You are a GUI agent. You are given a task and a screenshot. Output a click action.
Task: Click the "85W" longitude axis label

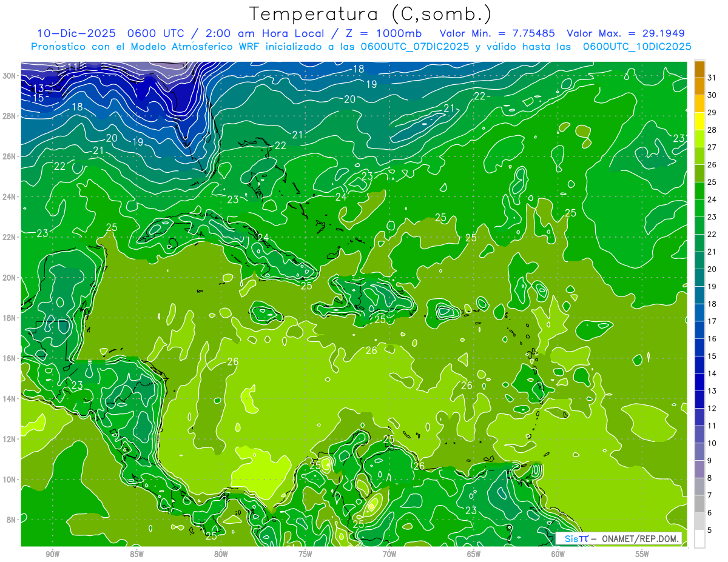[x=136, y=554]
